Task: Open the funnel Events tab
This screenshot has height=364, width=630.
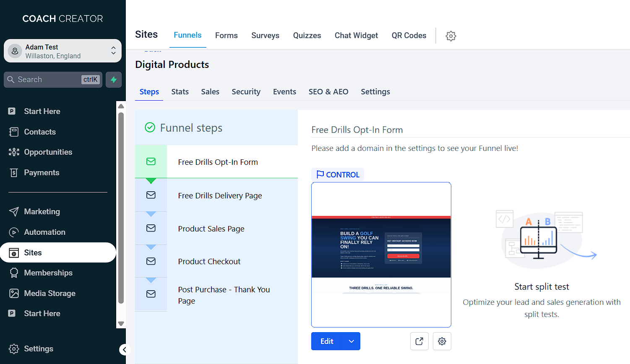Action: pyautogui.click(x=284, y=92)
